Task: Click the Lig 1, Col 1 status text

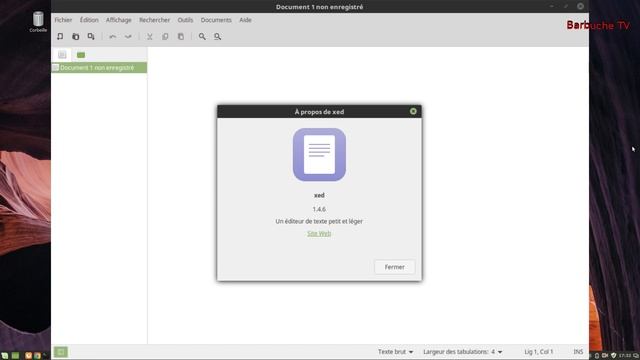Action: (x=539, y=352)
